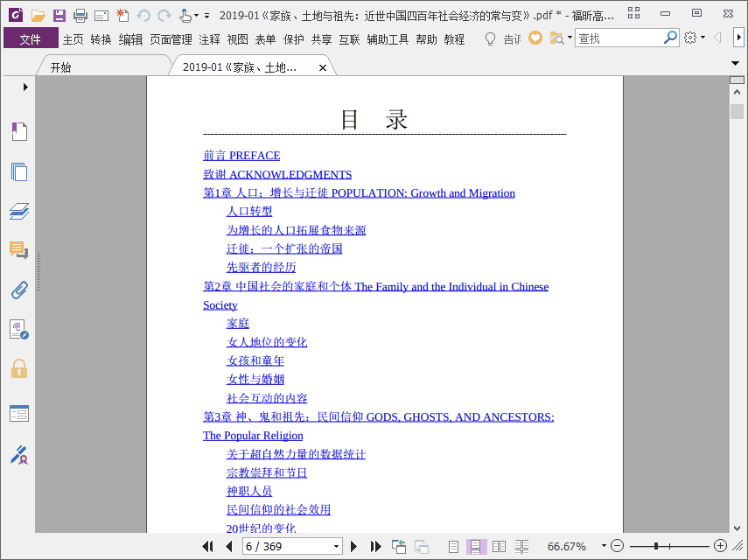The image size is (748, 560).
Task: Show the Layers panel
Action: [x=19, y=211]
